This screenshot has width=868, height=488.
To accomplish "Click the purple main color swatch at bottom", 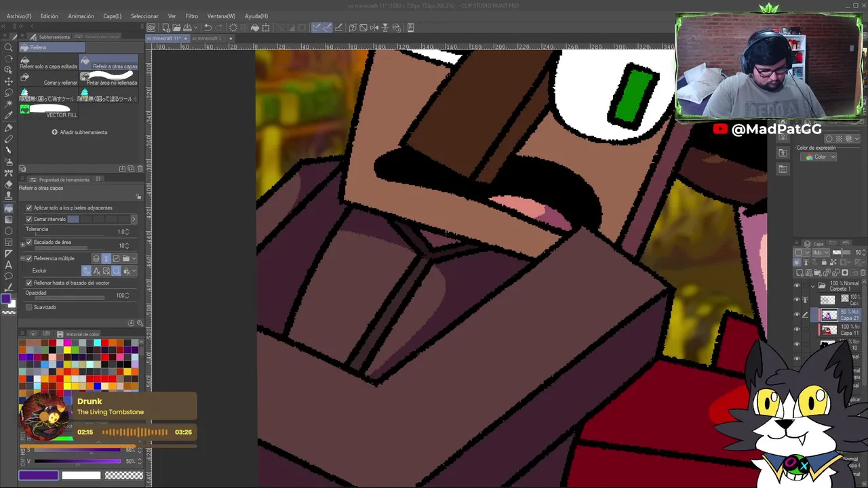I will click(38, 476).
